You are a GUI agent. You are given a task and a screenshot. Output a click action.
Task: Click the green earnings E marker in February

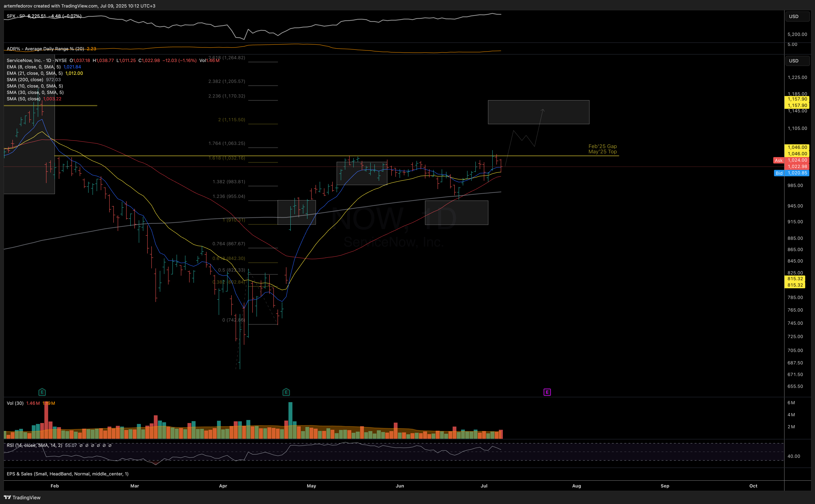tap(42, 392)
